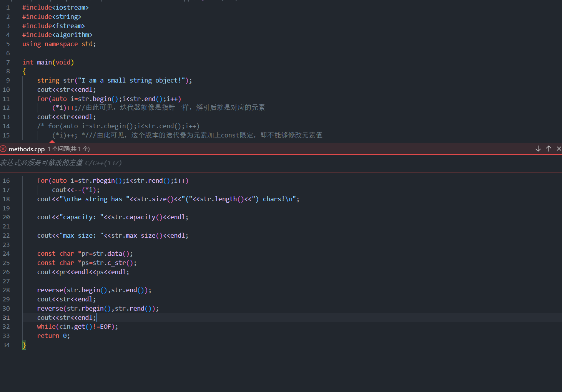This screenshot has height=392, width=562.
Task: Click 'const char *ps=str.c_str();' line
Action: pyautogui.click(x=87, y=263)
